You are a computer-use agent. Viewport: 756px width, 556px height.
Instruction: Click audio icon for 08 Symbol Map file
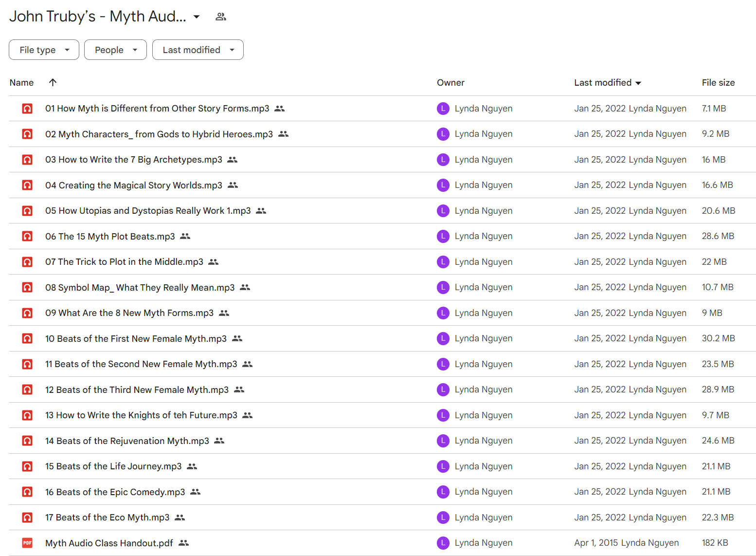click(27, 287)
